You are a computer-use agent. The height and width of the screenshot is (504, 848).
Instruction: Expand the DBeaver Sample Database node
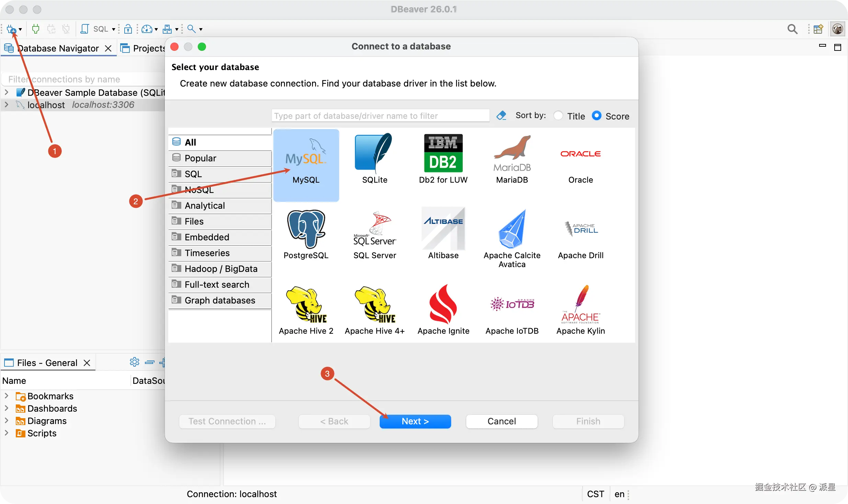pyautogui.click(x=7, y=92)
